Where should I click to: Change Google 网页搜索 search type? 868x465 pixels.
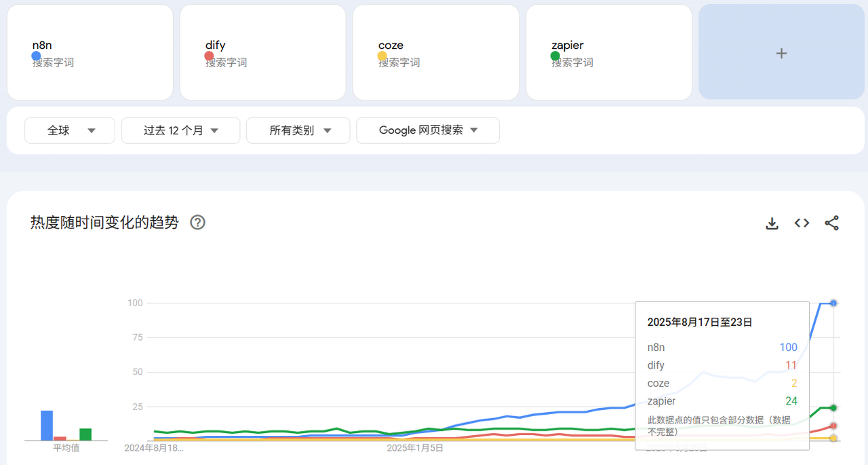(x=428, y=130)
